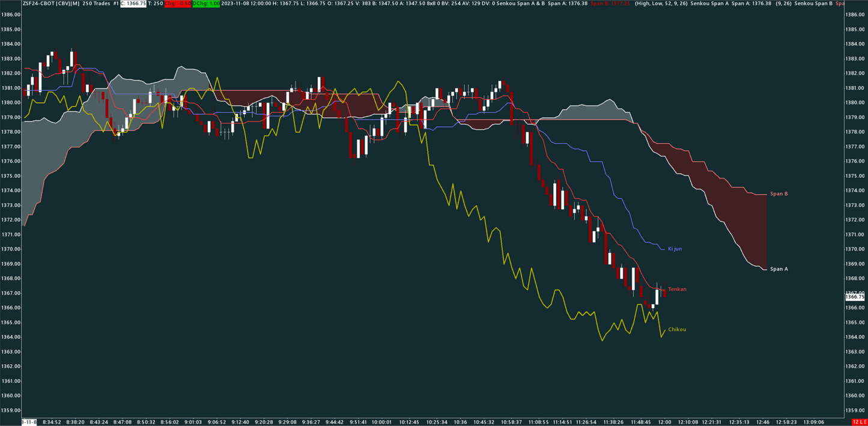This screenshot has width=868, height=426.
Task: Click the 250 Trades bar period text
Action: tap(96, 4)
